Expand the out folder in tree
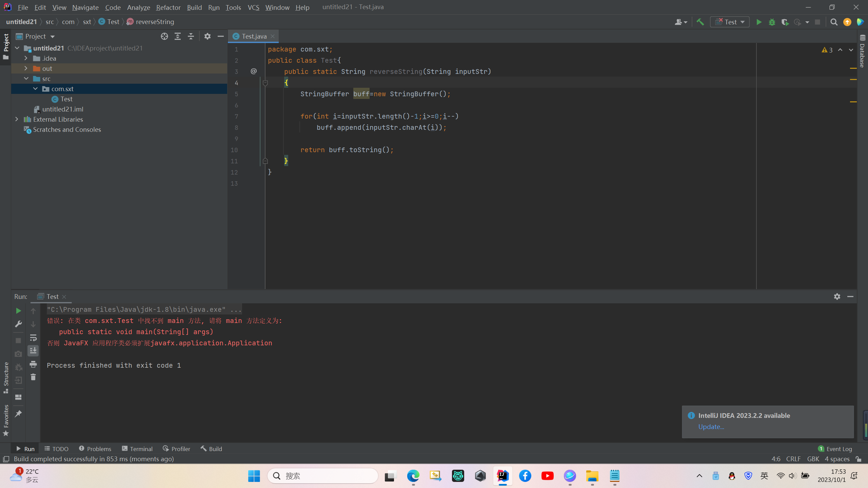This screenshot has width=868, height=488. coord(26,68)
